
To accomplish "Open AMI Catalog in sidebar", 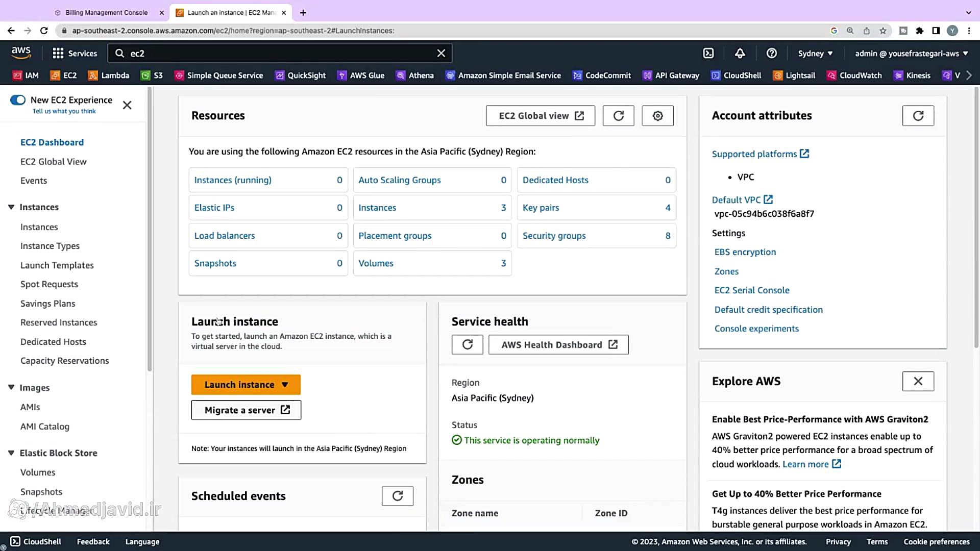I will 45,427.
